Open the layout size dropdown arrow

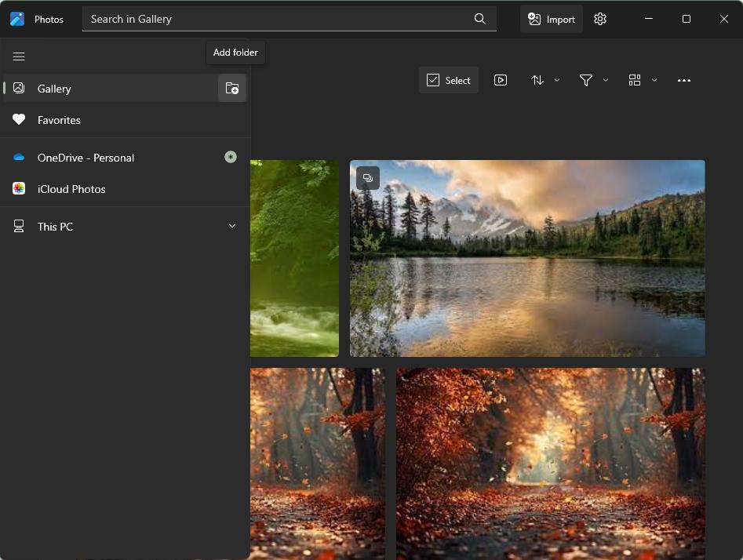tap(654, 80)
